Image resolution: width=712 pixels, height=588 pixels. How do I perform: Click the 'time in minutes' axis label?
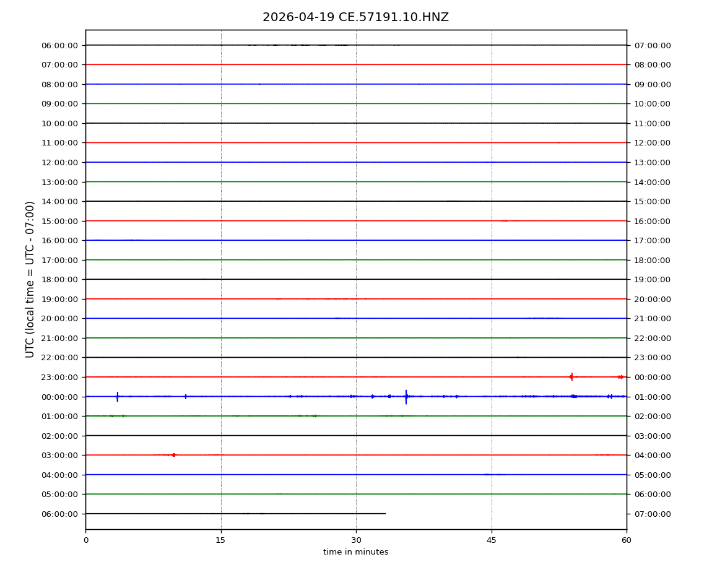coord(355,552)
